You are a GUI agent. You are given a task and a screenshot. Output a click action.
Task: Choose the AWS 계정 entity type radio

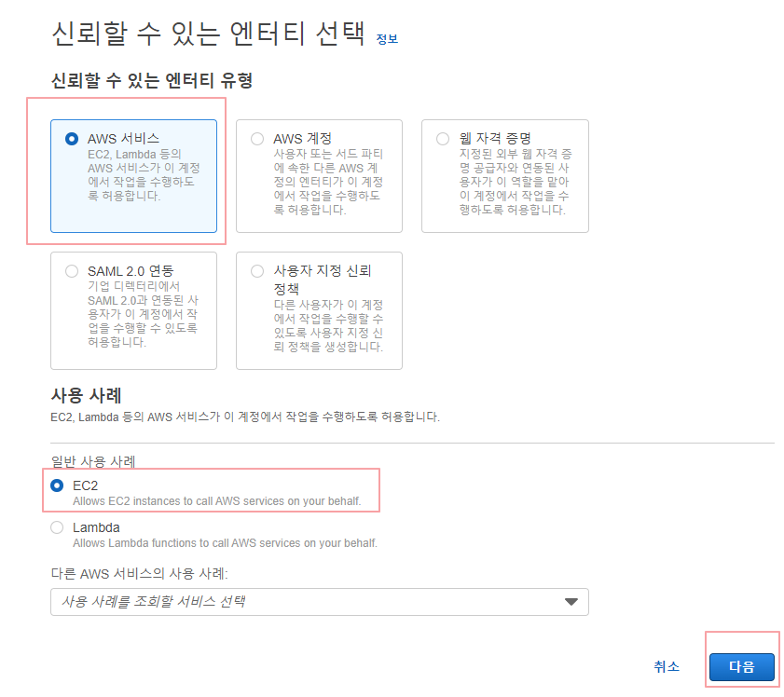click(257, 139)
